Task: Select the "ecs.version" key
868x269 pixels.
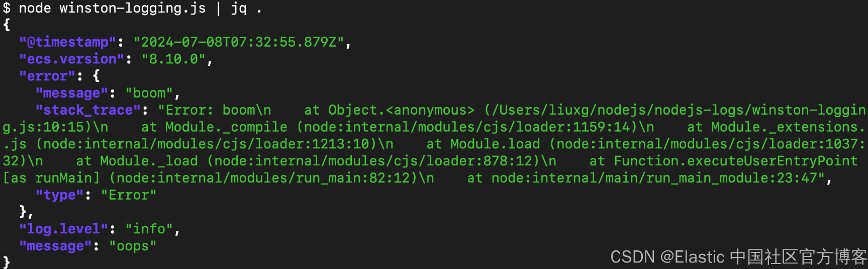Action: 72,59
